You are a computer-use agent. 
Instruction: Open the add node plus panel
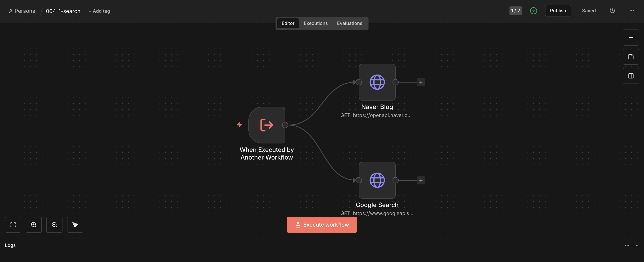pyautogui.click(x=631, y=38)
